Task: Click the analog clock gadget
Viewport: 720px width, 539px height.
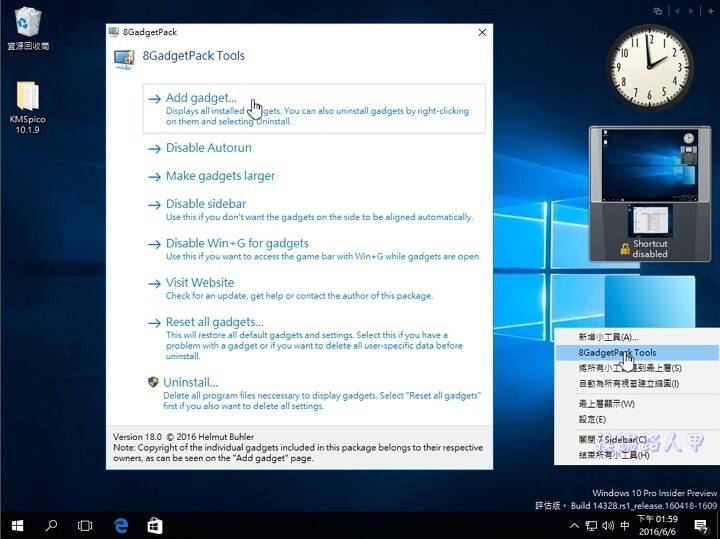Action: [x=649, y=67]
